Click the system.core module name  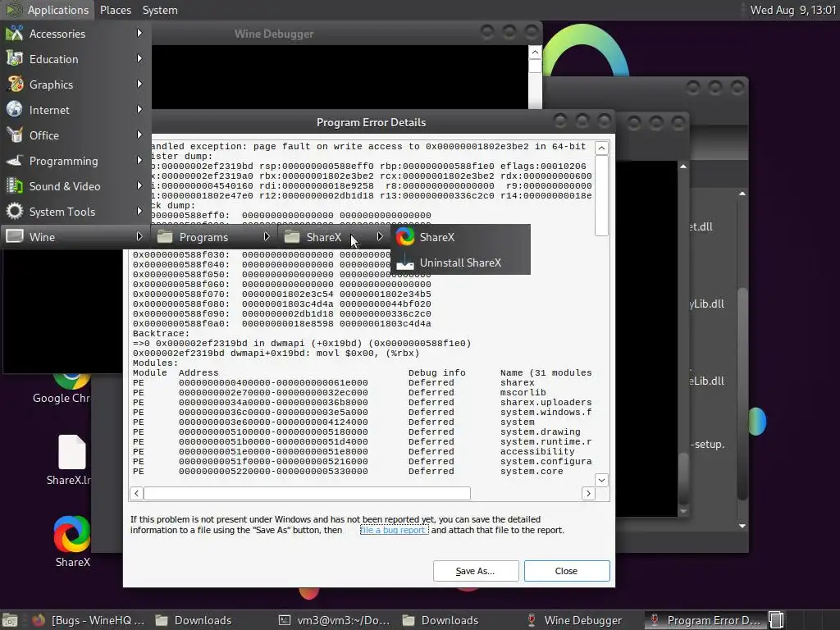click(x=532, y=472)
